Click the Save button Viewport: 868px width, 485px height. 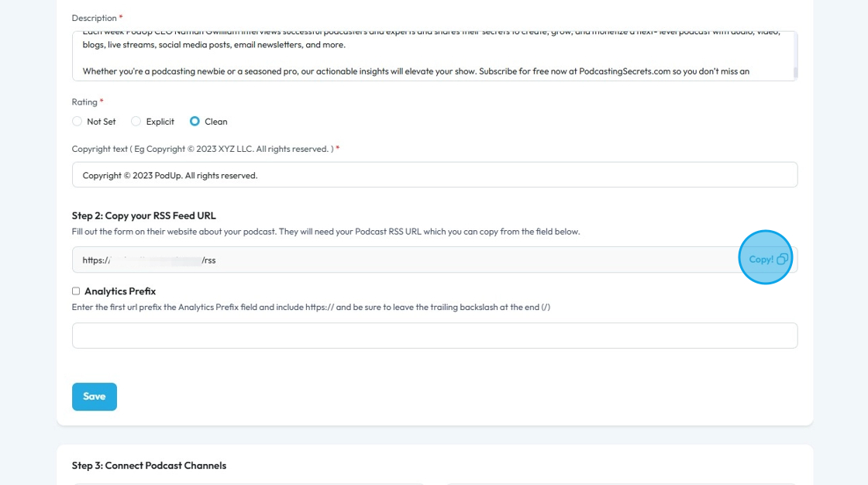coord(94,397)
